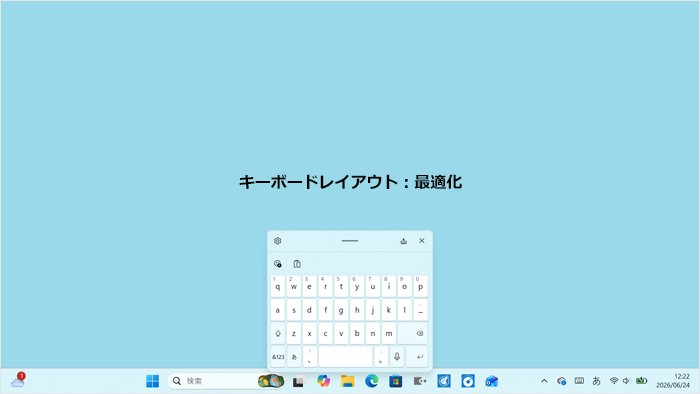Viewport: 700px width, 394px height.
Task: Toggle Japanese あ input key
Action: coord(294,357)
